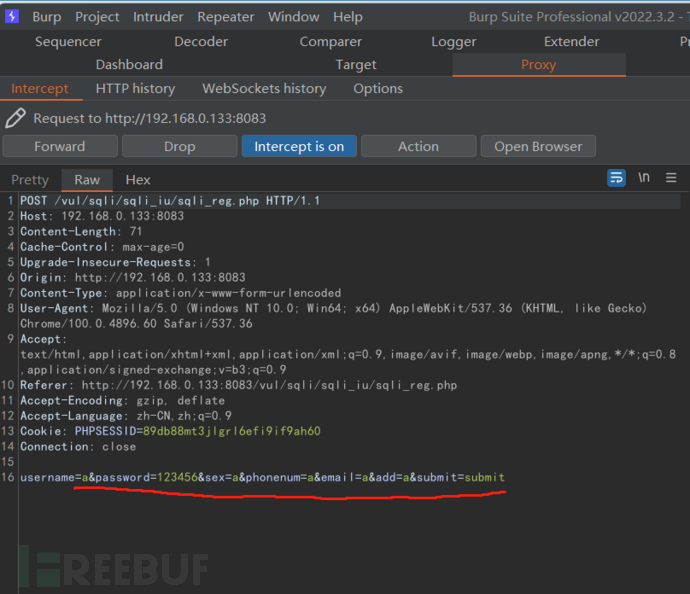Switch to the Comparer tab
Image resolution: width=690 pixels, height=594 pixels.
point(330,41)
